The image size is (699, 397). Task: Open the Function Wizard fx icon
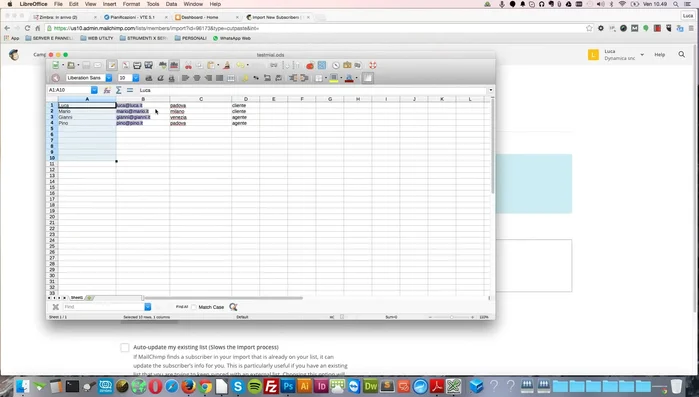(107, 90)
